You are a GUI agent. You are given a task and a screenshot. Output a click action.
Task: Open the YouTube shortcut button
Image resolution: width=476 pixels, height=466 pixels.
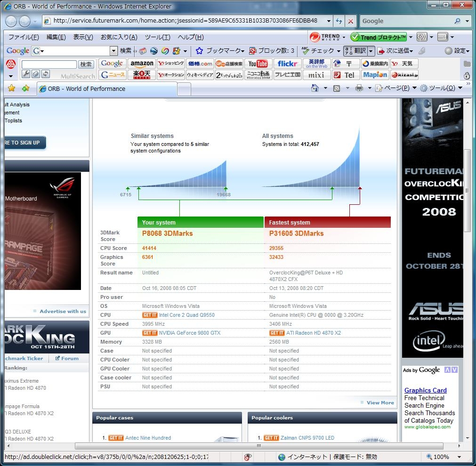pyautogui.click(x=258, y=64)
